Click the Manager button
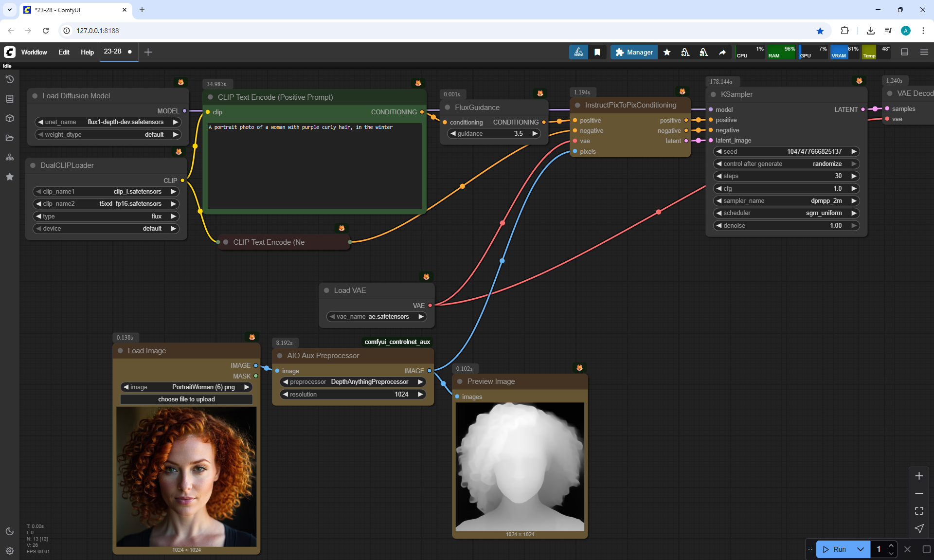This screenshot has width=934, height=560. (x=634, y=52)
